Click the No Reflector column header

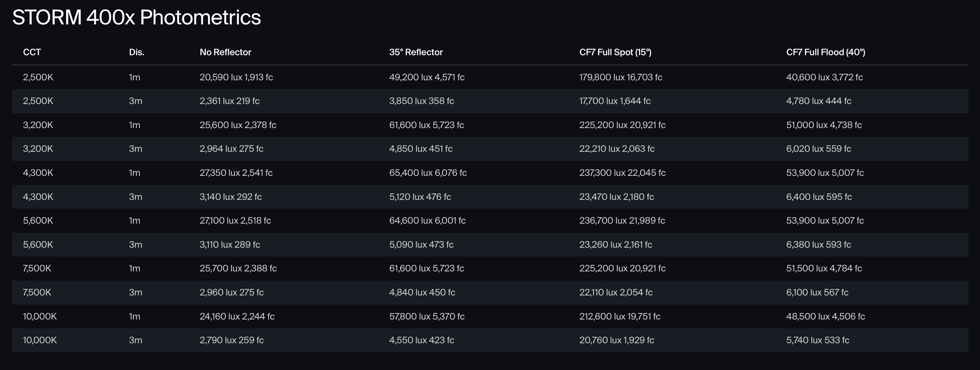(x=225, y=52)
